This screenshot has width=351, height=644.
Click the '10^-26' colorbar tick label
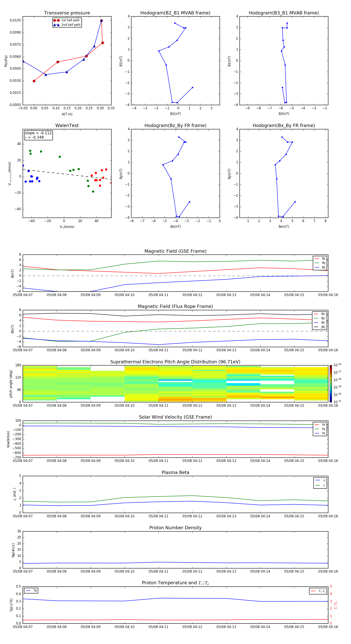click(x=337, y=365)
